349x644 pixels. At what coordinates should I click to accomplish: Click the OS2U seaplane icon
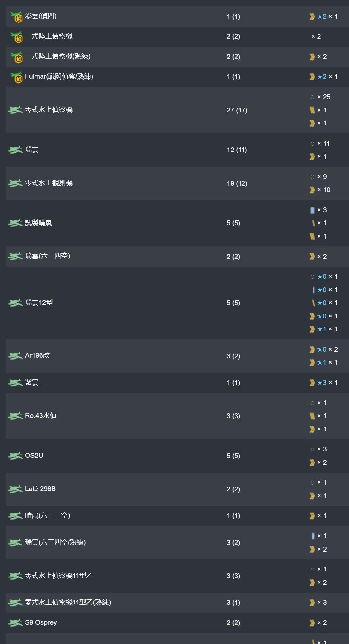(x=15, y=456)
